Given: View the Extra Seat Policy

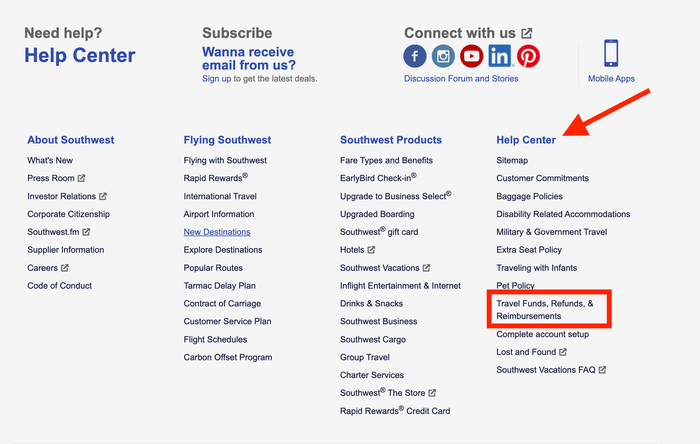Looking at the screenshot, I should 529,250.
